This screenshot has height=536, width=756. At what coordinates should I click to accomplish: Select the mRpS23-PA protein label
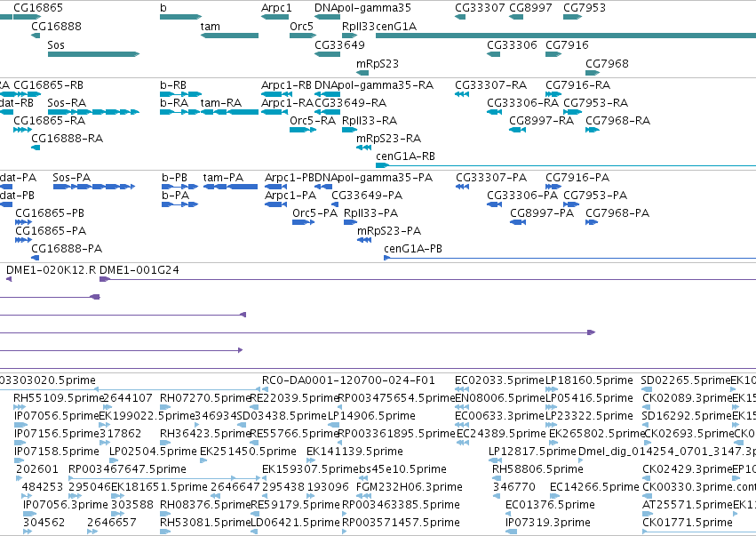pos(389,231)
